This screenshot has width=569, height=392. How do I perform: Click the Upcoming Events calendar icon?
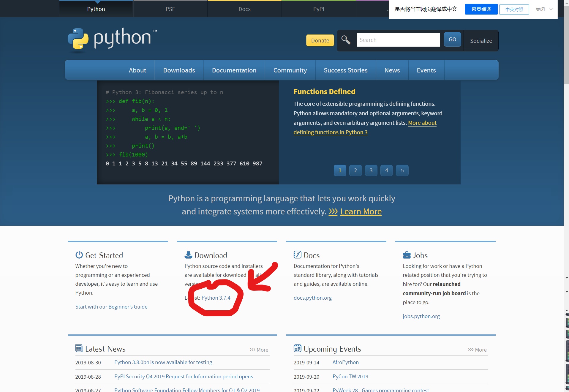point(297,348)
